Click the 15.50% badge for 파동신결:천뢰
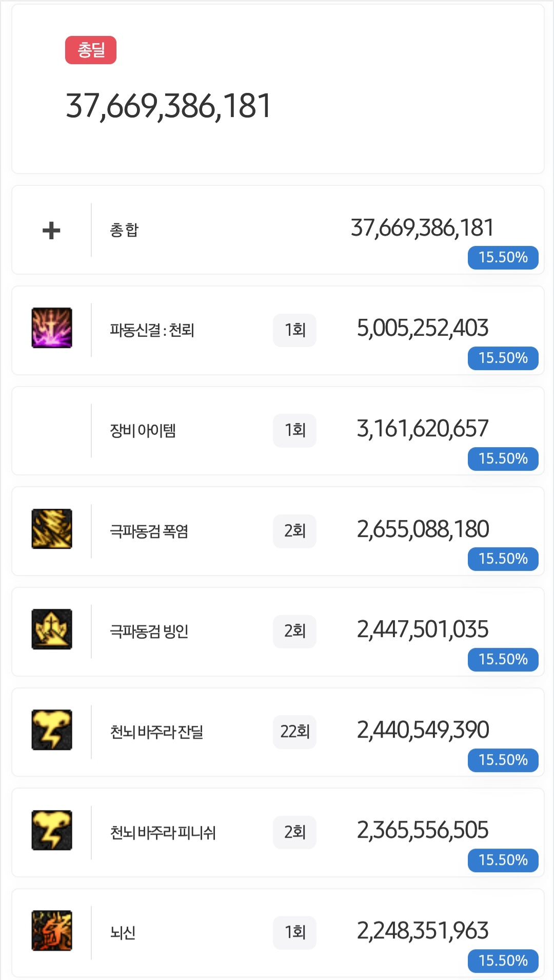The height and width of the screenshot is (980, 554). click(503, 358)
